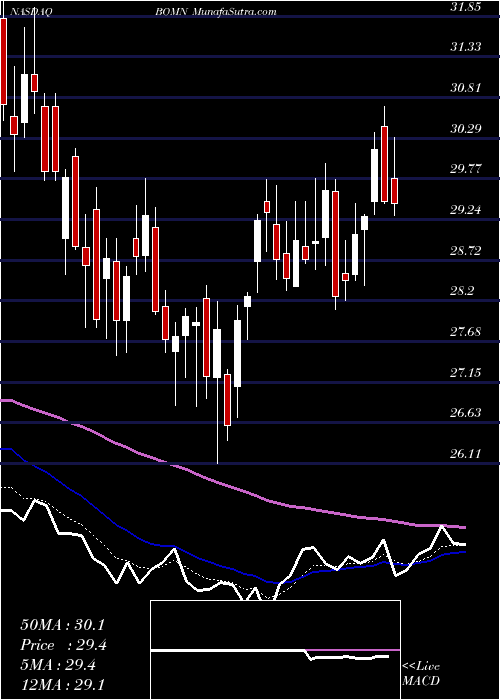This screenshot has height=700, width=500.
Task: Click the 28.2 price axis label
Action: pos(462,291)
